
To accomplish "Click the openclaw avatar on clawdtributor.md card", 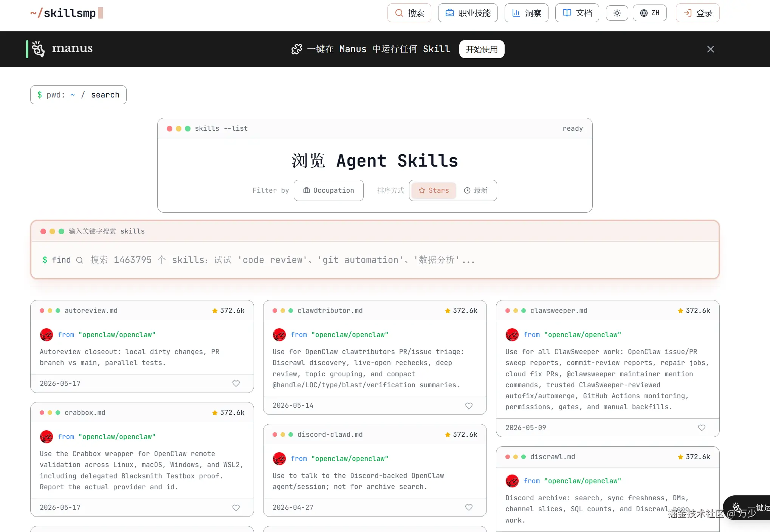I will pyautogui.click(x=279, y=335).
